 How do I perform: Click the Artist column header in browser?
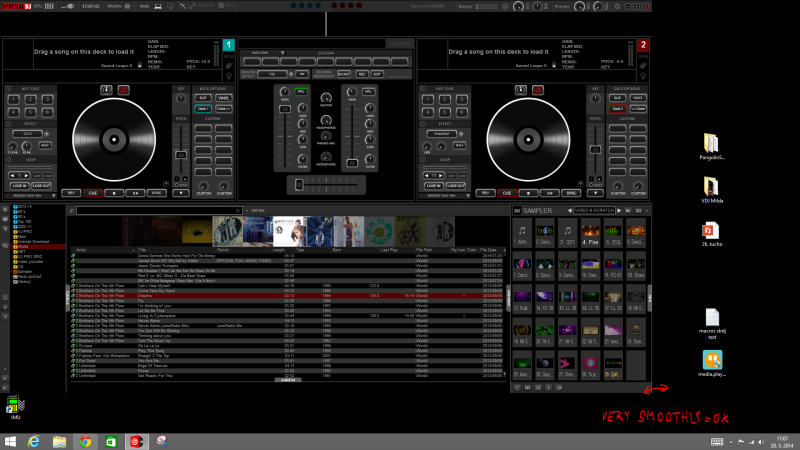coord(82,249)
